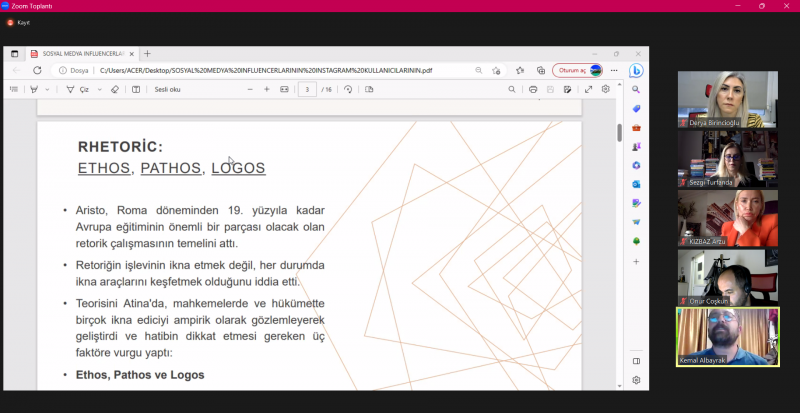This screenshot has width=800, height=413.
Task: Select the PDF eraser tool
Action: tap(115, 89)
